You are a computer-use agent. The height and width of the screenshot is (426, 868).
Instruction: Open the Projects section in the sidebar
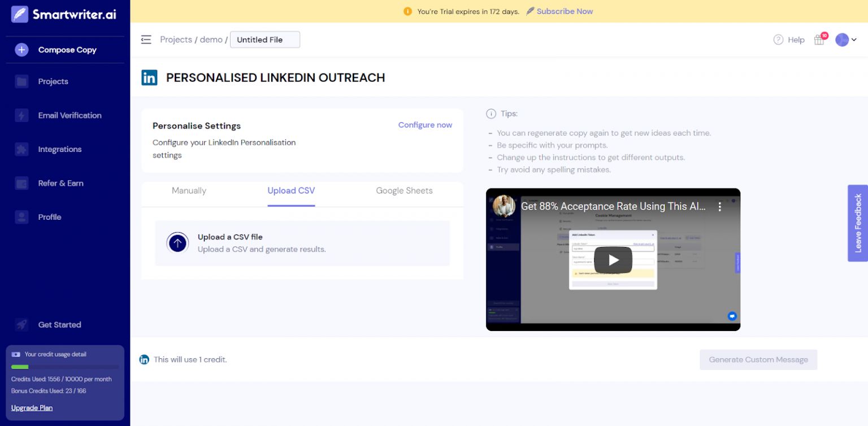[x=53, y=81]
